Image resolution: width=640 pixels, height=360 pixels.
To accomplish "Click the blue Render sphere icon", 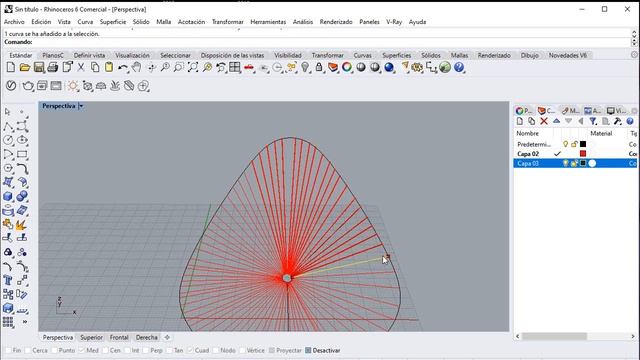I will pyautogui.click(x=389, y=67).
